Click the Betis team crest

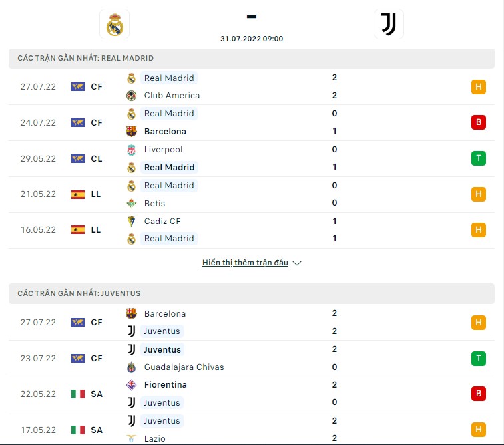(131, 204)
